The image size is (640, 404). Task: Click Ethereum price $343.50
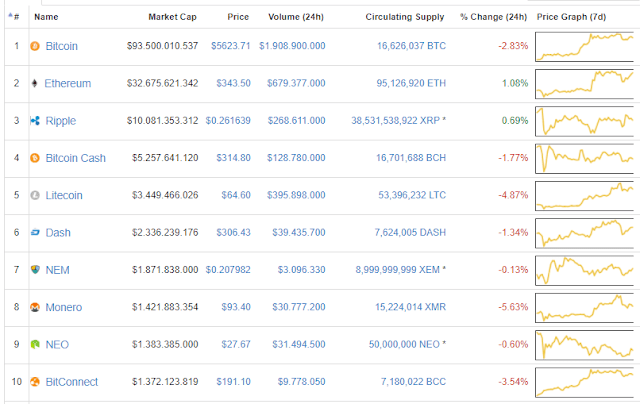click(233, 83)
